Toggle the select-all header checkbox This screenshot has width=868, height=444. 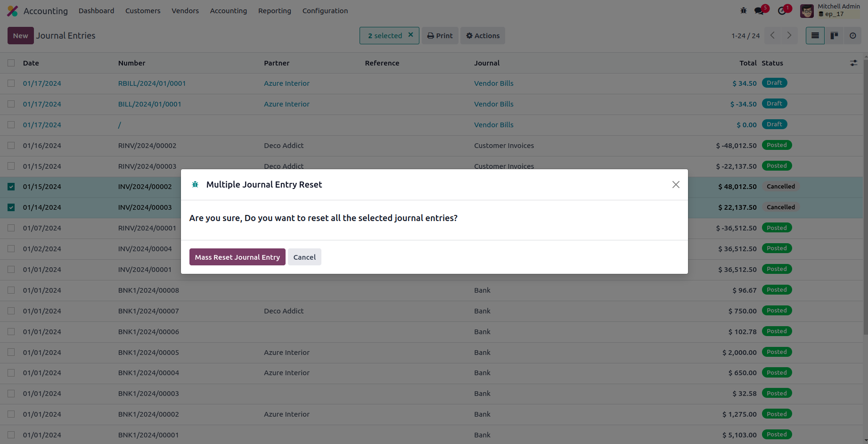[x=11, y=63]
